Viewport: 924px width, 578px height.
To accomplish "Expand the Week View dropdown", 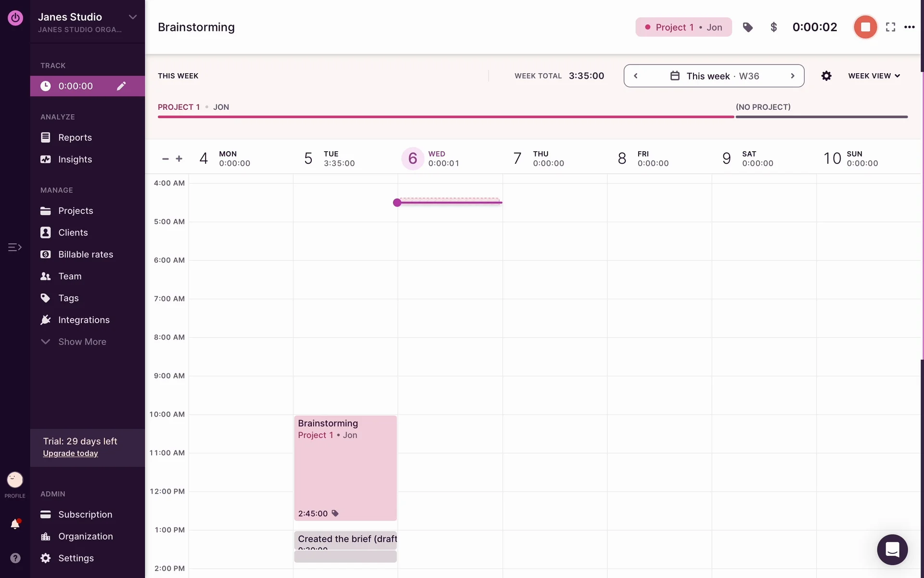I will point(873,76).
